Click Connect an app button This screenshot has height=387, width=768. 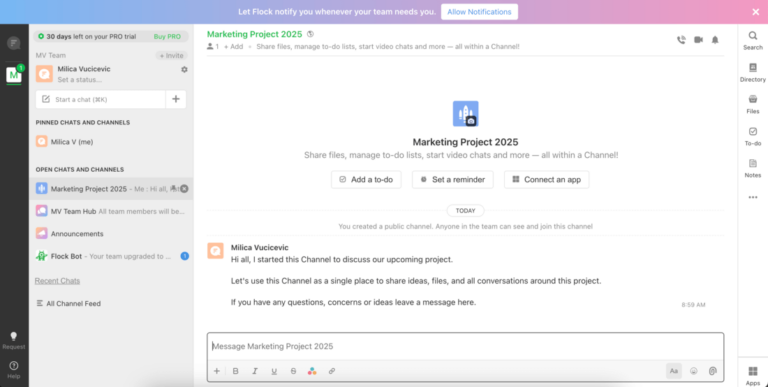[546, 179]
